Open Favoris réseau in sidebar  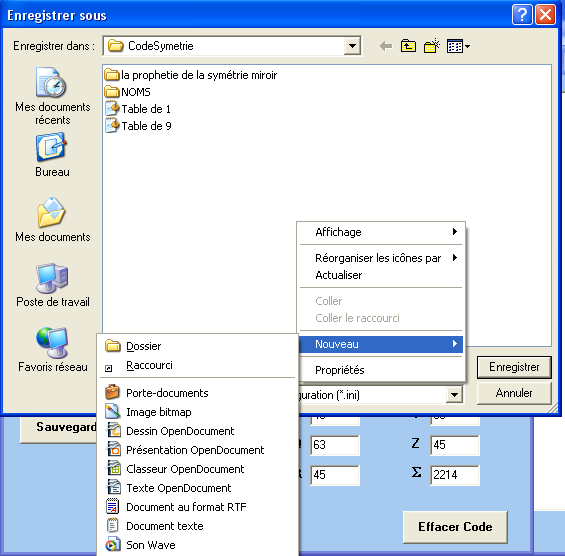53,350
